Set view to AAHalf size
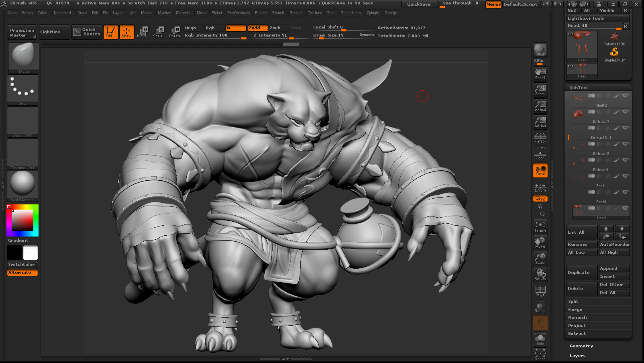Image resolution: width=644 pixels, height=363 pixels. (540, 122)
